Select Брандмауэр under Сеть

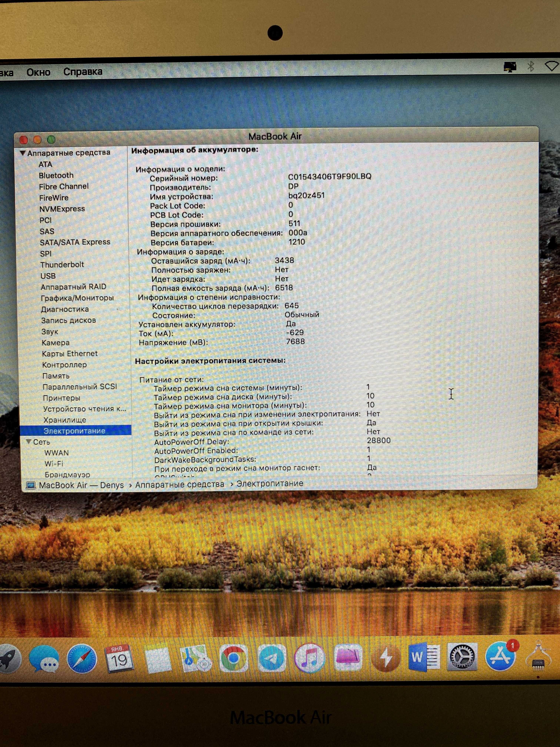(x=68, y=474)
